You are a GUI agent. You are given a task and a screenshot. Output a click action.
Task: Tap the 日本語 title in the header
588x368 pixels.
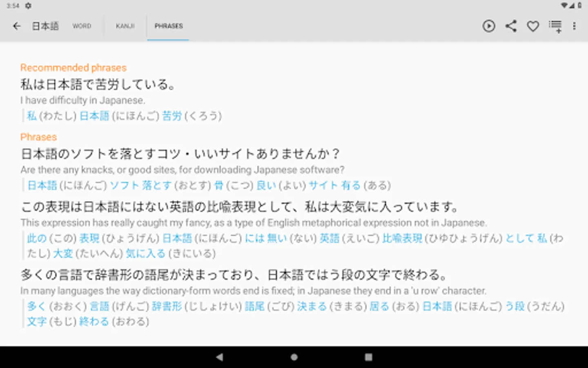point(45,26)
